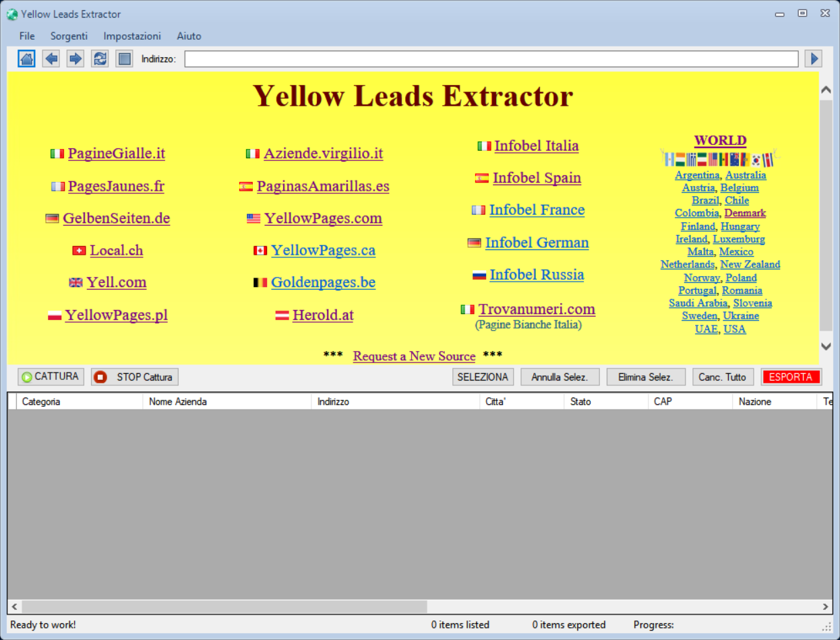Click the Russian flag beside Infobel Russia
This screenshot has height=640, width=840.
(479, 275)
